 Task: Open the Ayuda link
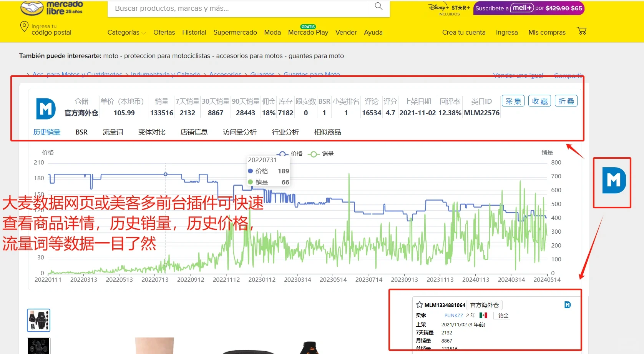coord(373,33)
